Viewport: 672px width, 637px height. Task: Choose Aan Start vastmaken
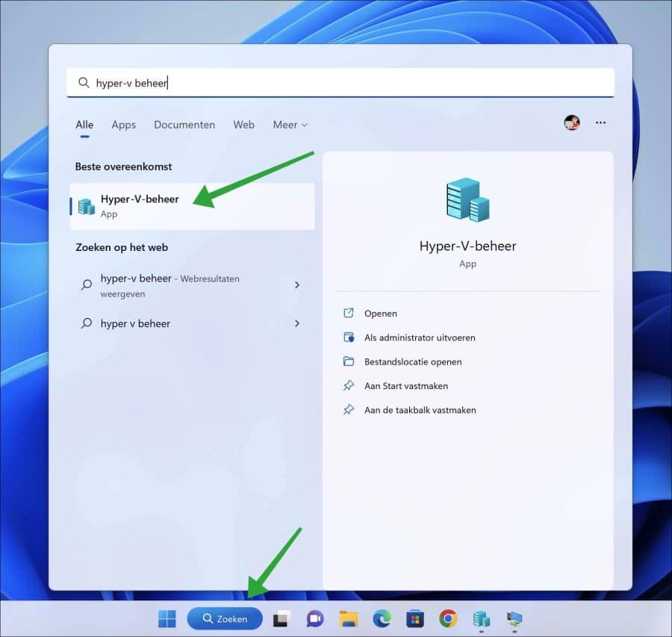click(406, 386)
